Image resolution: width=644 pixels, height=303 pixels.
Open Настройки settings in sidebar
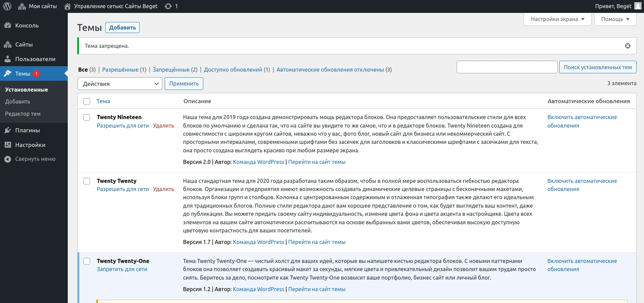30,145
